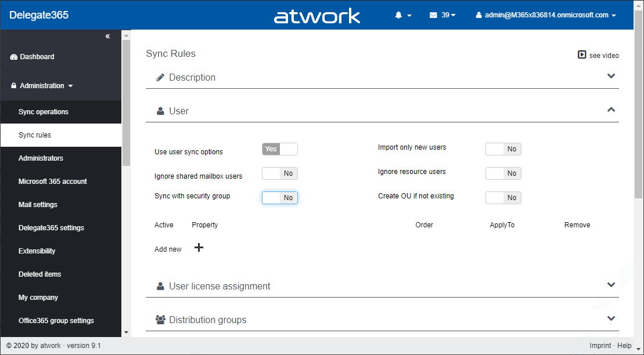Expand the Description section chevron
This screenshot has width=644, height=355.
[611, 76]
